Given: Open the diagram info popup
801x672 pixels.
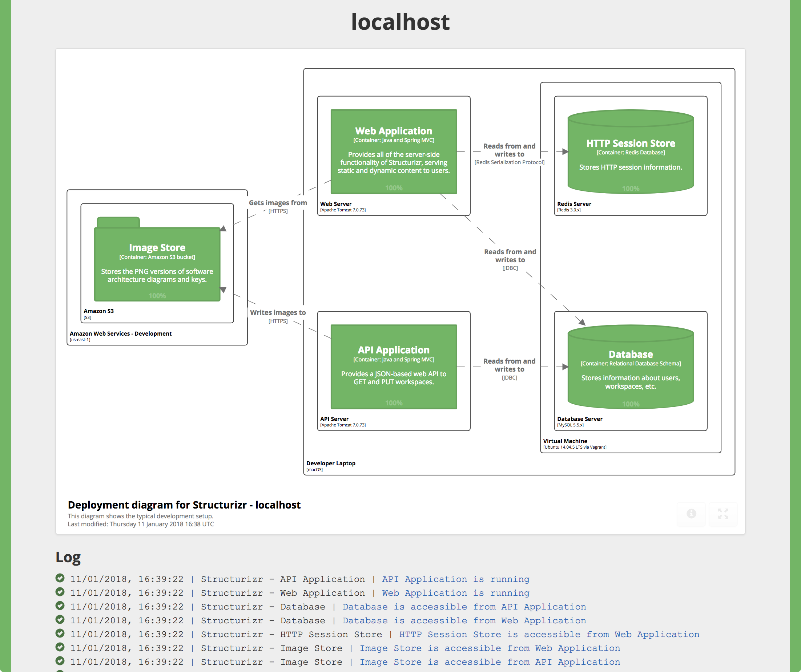Looking at the screenshot, I should coord(691,514).
